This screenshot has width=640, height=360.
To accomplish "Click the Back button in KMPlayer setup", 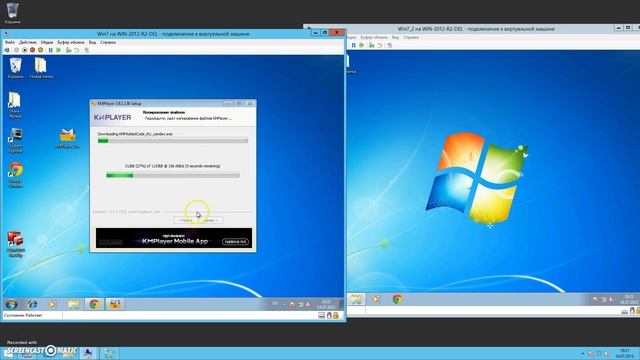I will click(x=186, y=220).
